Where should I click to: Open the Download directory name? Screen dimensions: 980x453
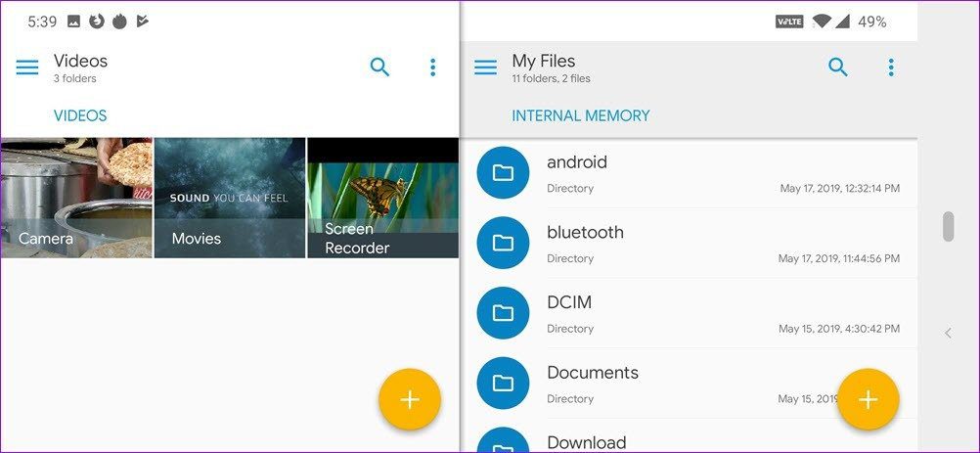586,443
